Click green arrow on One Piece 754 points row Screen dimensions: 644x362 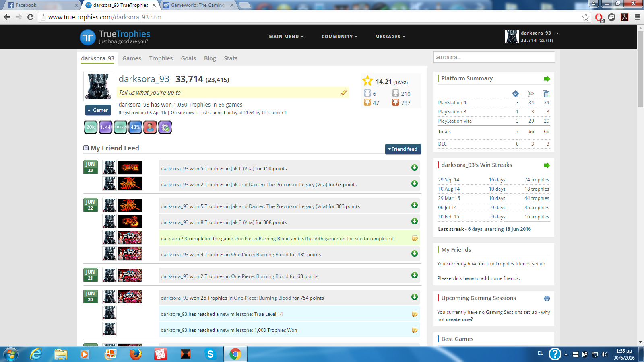[x=415, y=297]
